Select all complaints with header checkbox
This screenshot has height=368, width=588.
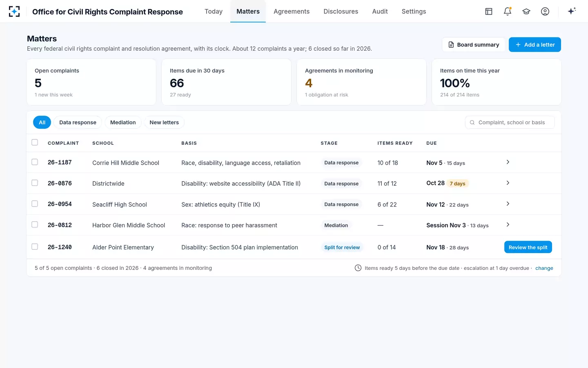pos(35,142)
